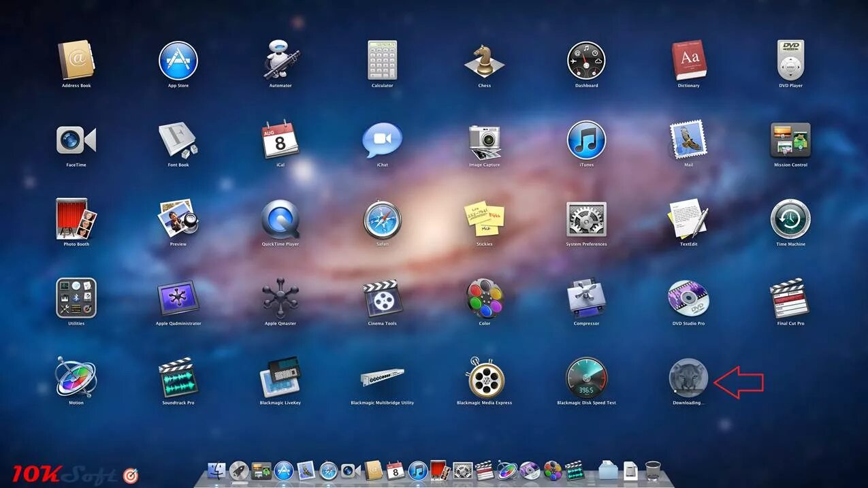Image resolution: width=868 pixels, height=488 pixels.
Task: Open DVD Studio Pro from the Launchpad grid
Action: [689, 298]
